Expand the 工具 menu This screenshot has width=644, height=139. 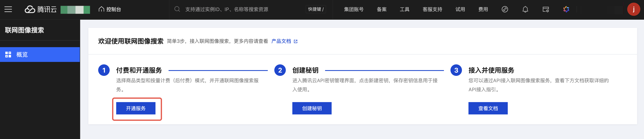(x=404, y=9)
